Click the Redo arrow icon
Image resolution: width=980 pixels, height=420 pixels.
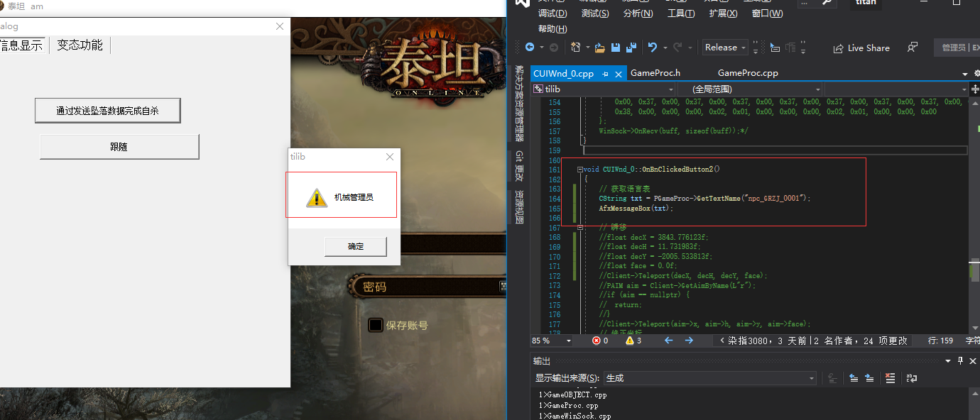677,48
